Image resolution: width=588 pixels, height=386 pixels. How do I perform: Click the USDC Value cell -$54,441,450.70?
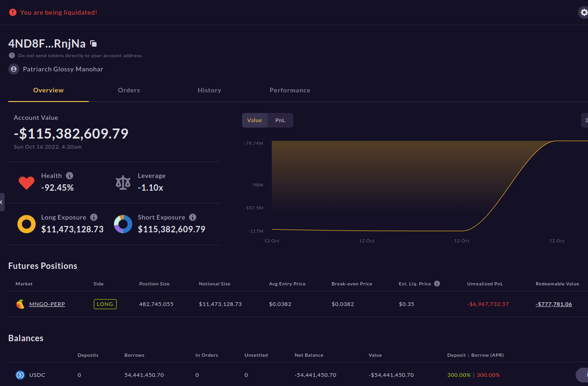coord(391,375)
